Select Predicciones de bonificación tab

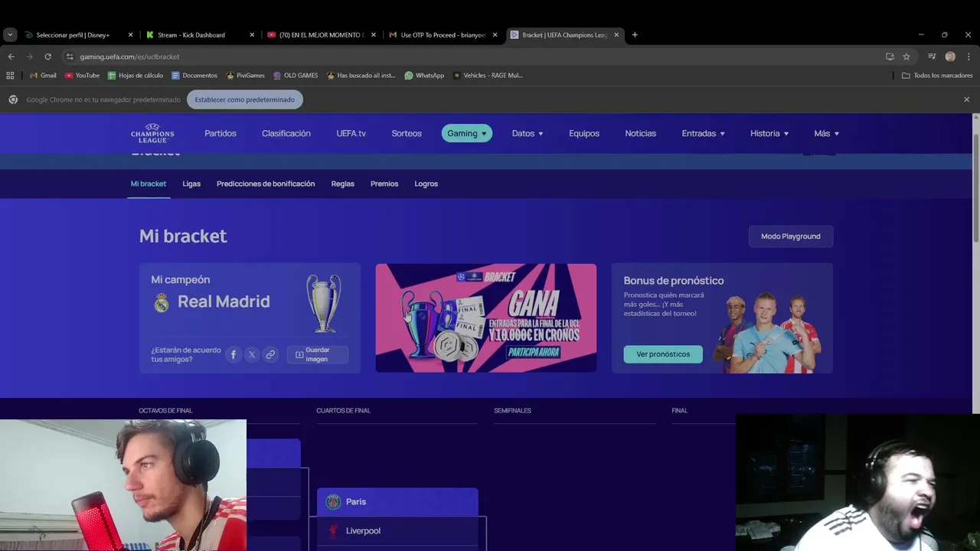266,184
